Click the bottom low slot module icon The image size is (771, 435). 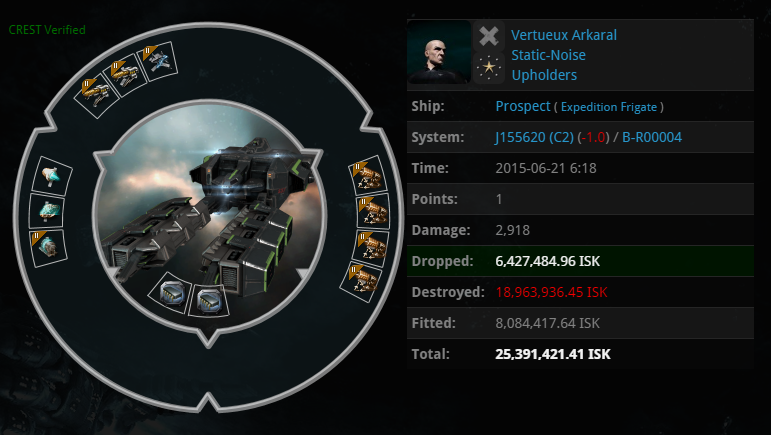coord(363,282)
